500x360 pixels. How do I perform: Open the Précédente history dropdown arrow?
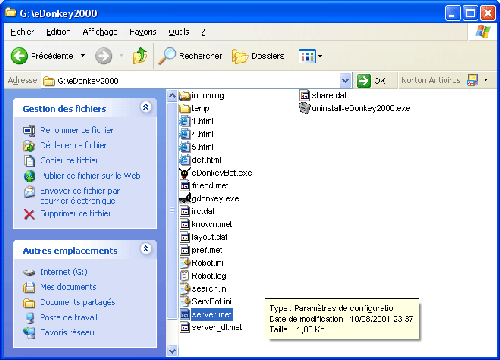click(x=83, y=56)
